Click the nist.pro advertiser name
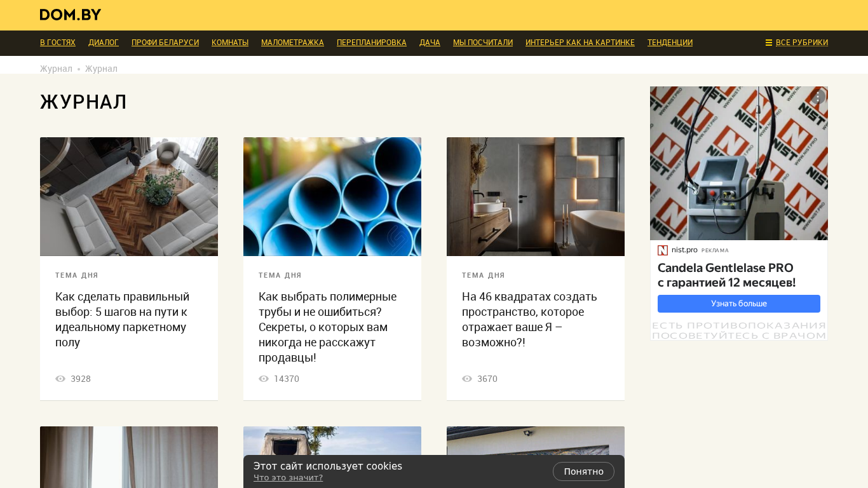Viewport: 868px width, 488px height. (x=684, y=250)
